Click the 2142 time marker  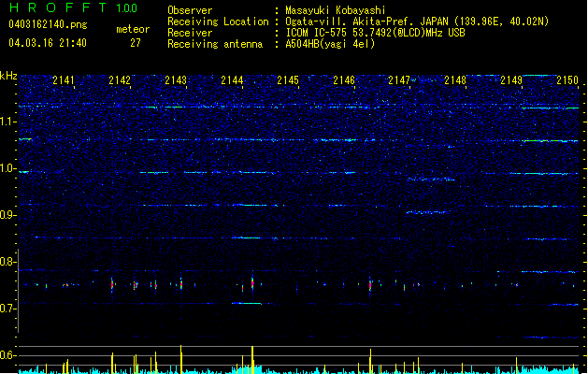click(x=120, y=80)
